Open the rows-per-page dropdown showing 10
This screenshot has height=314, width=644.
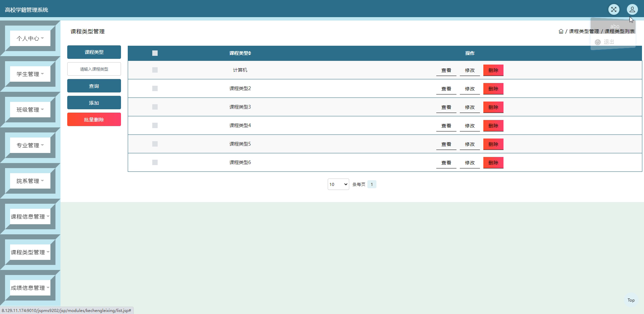338,184
